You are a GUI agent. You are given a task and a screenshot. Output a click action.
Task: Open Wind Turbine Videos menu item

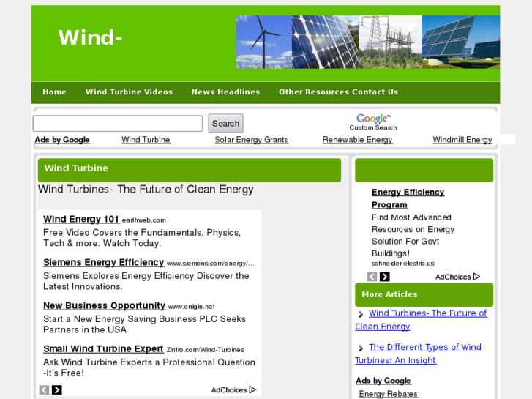point(129,92)
